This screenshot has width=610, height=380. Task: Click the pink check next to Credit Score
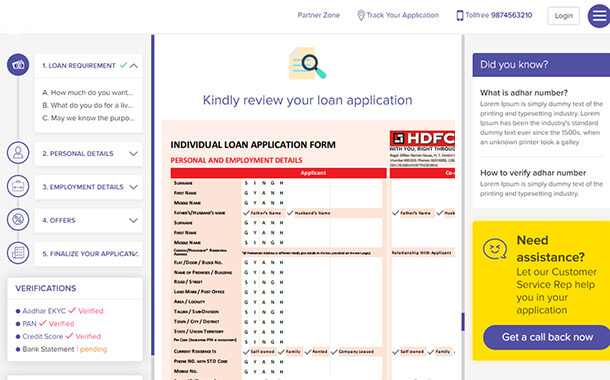69,336
